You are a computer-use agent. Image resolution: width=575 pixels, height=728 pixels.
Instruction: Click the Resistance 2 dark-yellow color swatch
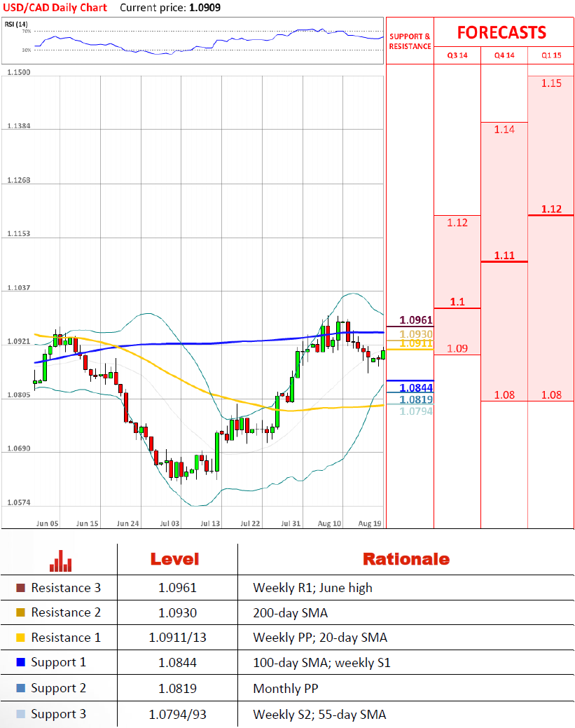click(20, 612)
